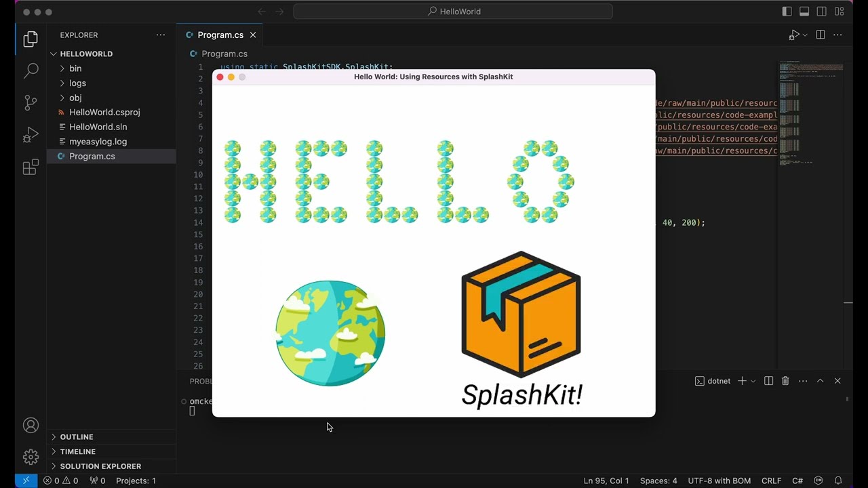Click the HelloWorld command center search box
Image resolution: width=868 pixels, height=488 pixels.
453,12
